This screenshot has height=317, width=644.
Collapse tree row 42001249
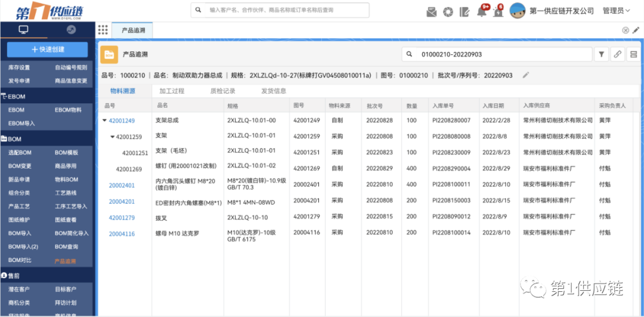tap(104, 121)
